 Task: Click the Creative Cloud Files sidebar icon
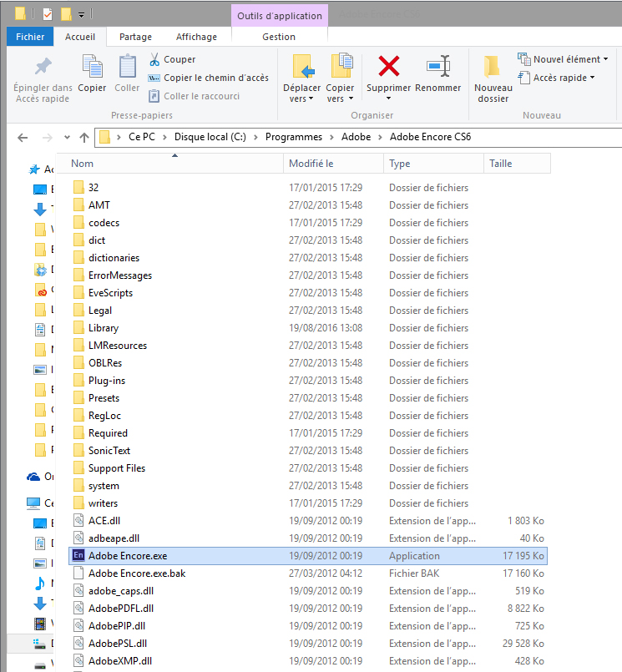[40, 290]
